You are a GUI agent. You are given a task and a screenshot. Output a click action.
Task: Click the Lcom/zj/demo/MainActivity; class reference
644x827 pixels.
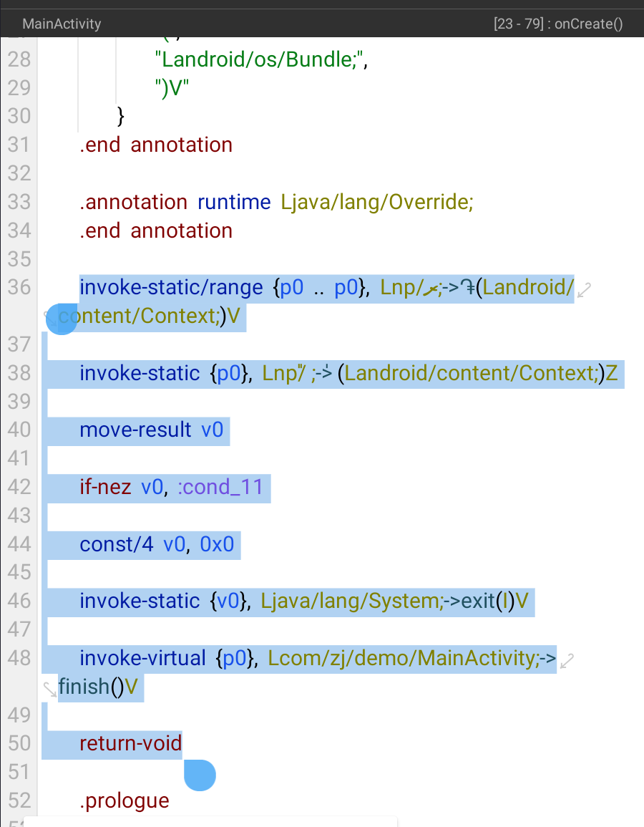[x=403, y=658]
